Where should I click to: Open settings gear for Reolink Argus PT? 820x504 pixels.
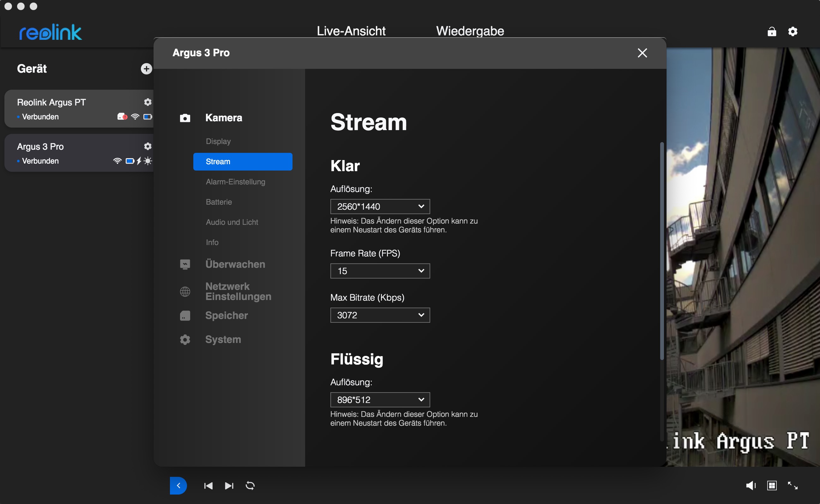pyautogui.click(x=148, y=102)
